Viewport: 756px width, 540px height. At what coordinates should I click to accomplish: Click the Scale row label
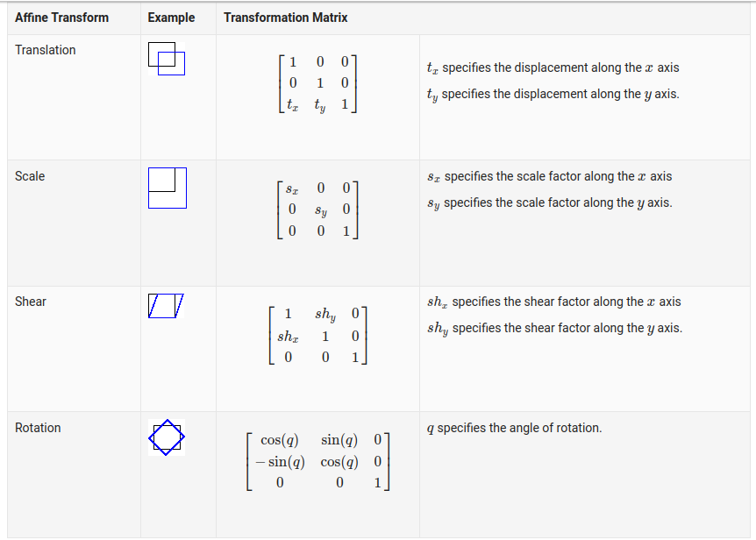coord(30,176)
